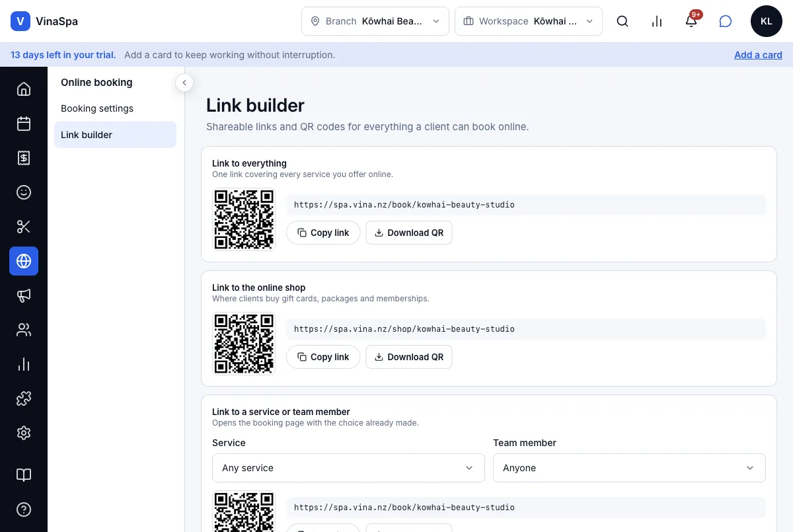The width and height of the screenshot is (793, 532).
Task: Open the Reports bar chart sidebar icon
Action: 24,364
